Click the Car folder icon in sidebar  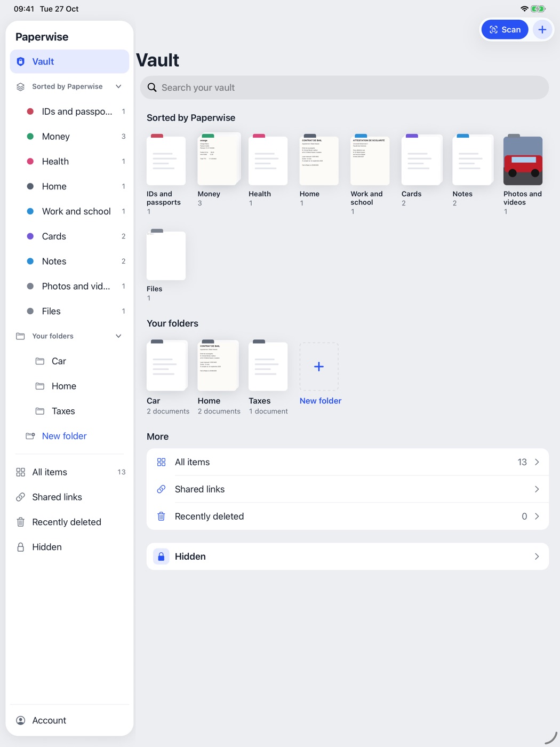(40, 361)
